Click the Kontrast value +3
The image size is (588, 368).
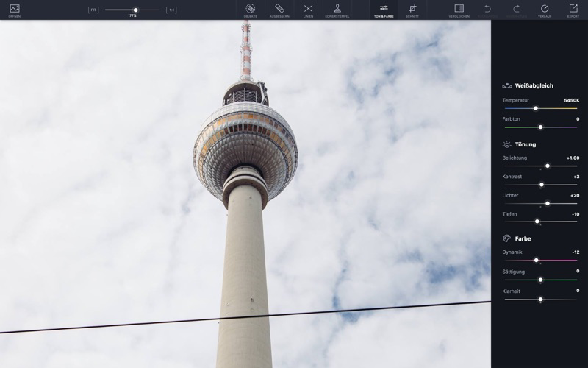pyautogui.click(x=576, y=177)
